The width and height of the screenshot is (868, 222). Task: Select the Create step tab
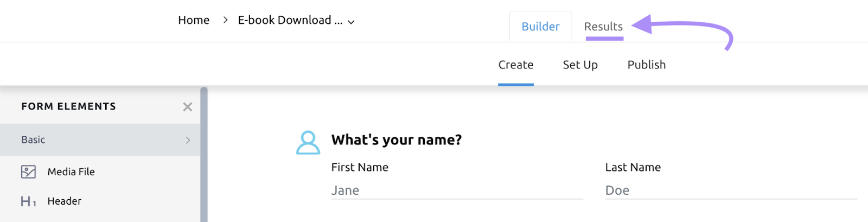pos(516,65)
